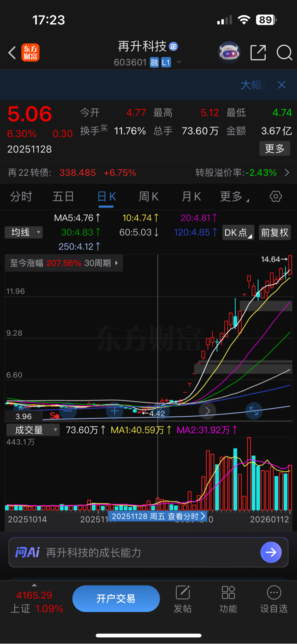Tap the cellular signal bars icon

point(224,20)
